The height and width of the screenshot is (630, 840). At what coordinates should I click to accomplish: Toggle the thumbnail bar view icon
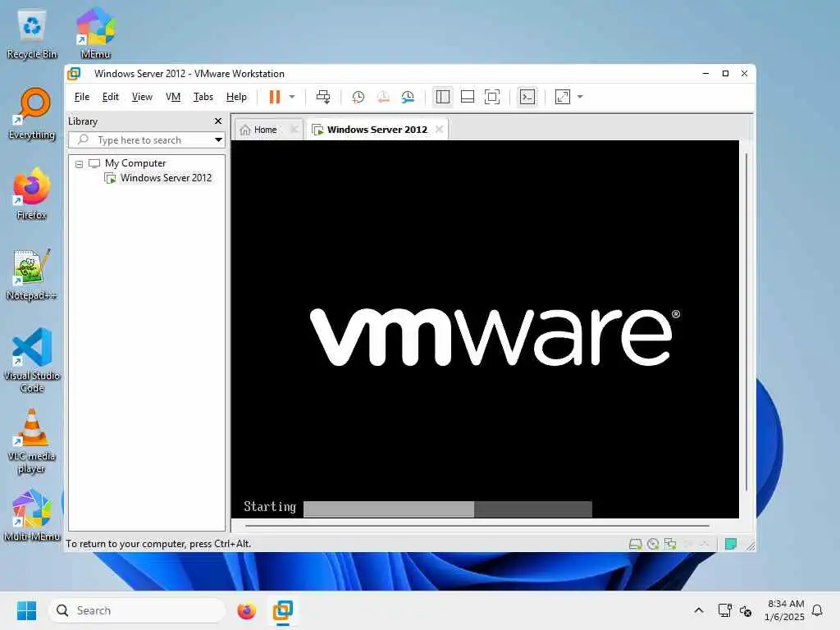pos(467,97)
